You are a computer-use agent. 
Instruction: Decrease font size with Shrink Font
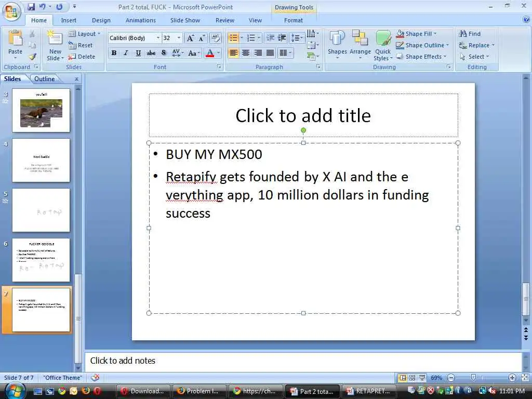point(202,38)
